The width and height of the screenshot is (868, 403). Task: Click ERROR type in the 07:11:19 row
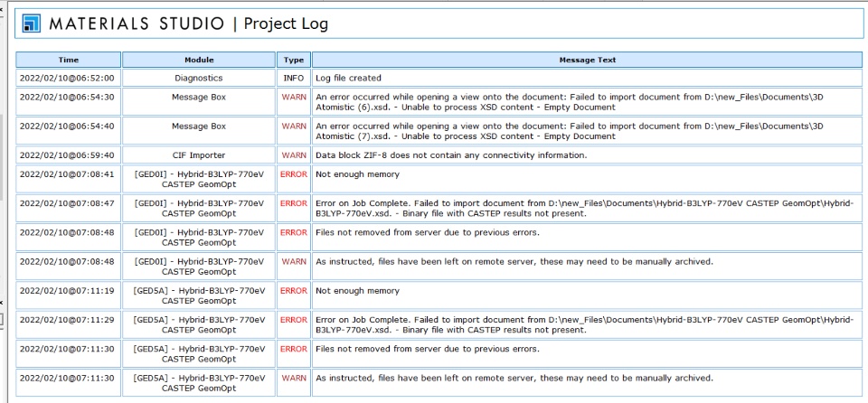[x=293, y=295]
